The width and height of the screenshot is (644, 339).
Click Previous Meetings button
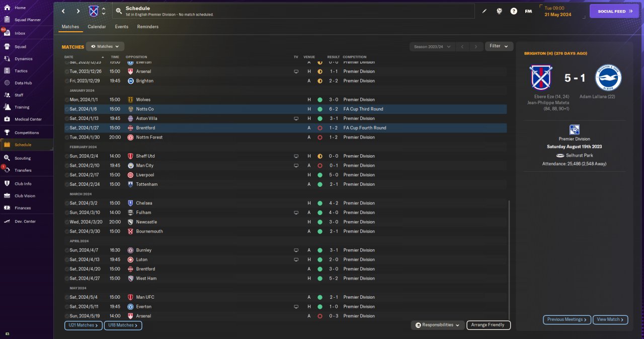[567, 319]
